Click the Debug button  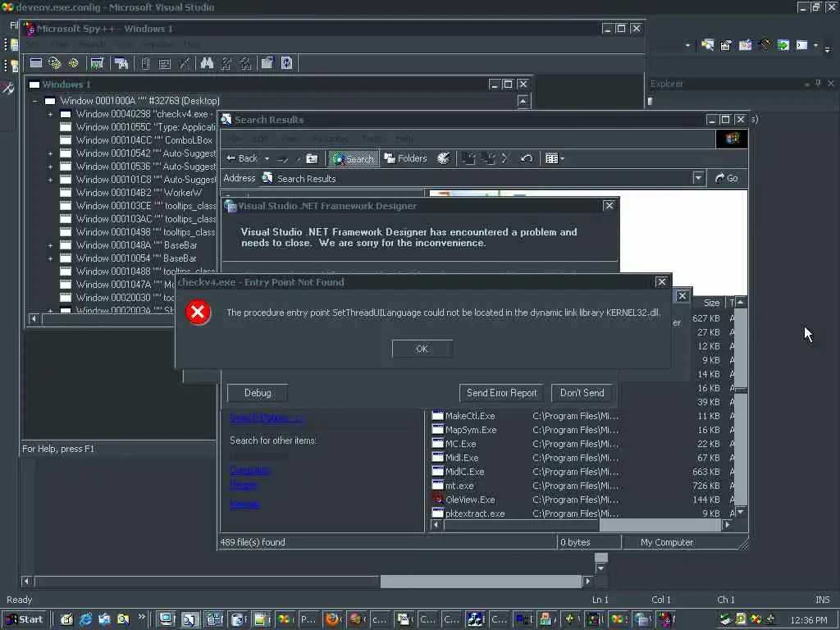[x=258, y=393]
